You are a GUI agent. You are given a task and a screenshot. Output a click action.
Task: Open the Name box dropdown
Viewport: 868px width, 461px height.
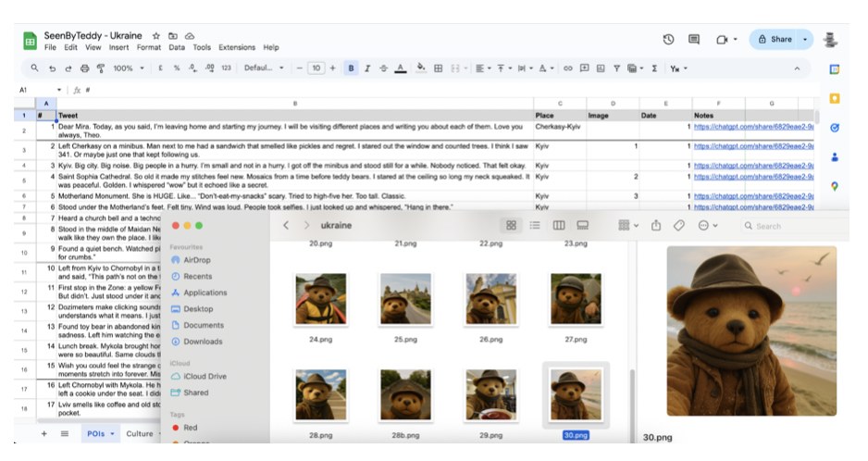[58, 90]
